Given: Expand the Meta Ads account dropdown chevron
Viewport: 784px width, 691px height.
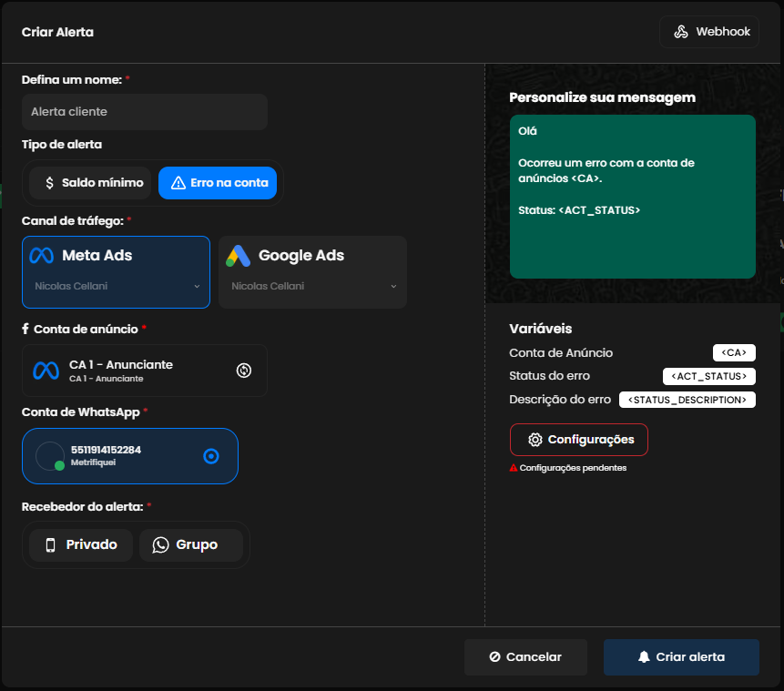Looking at the screenshot, I should [197, 287].
